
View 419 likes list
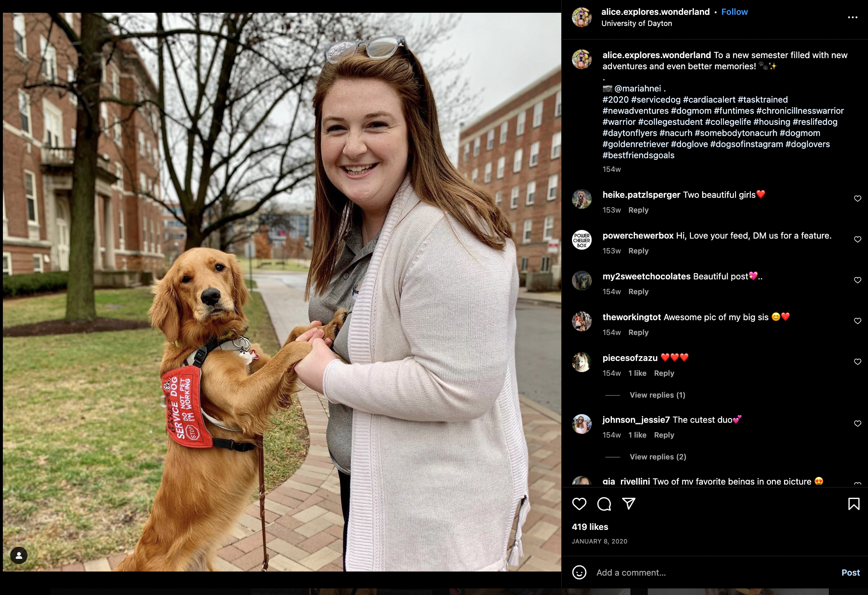(590, 527)
